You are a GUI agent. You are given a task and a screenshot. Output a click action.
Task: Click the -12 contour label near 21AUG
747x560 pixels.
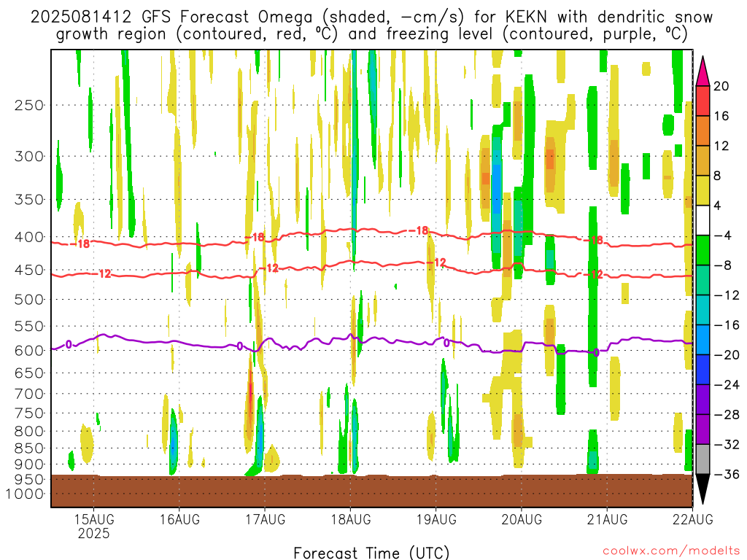pyautogui.click(x=594, y=274)
